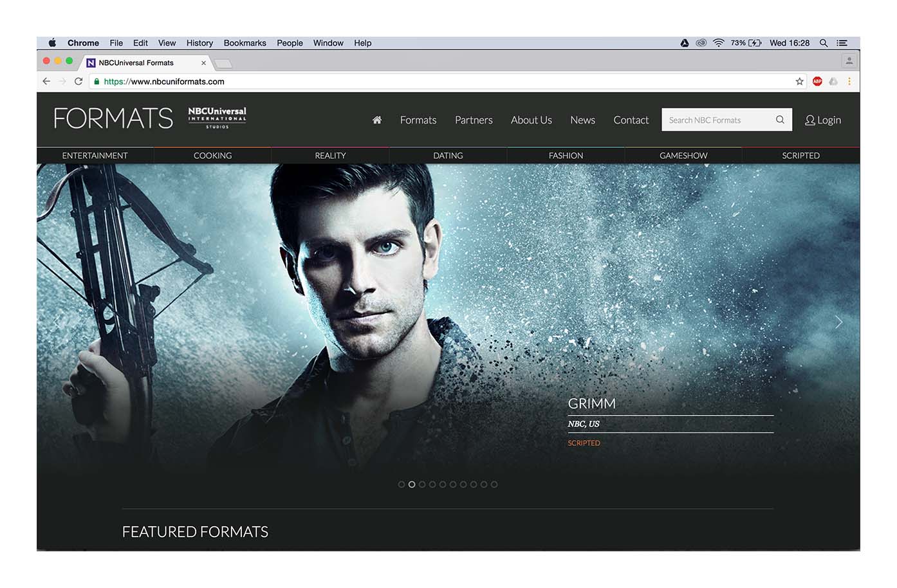This screenshot has width=897, height=588.
Task: Open Chrome's three-dot menu
Action: click(849, 81)
